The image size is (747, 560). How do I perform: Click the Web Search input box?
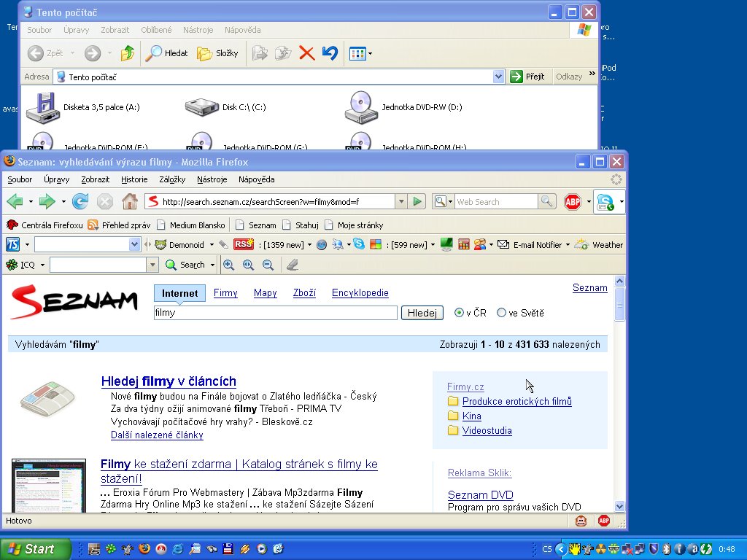click(496, 202)
